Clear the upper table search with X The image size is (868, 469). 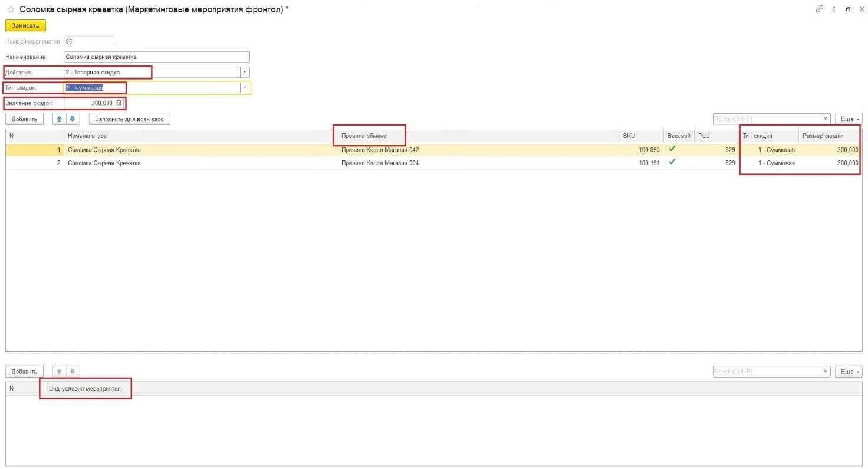pos(826,119)
